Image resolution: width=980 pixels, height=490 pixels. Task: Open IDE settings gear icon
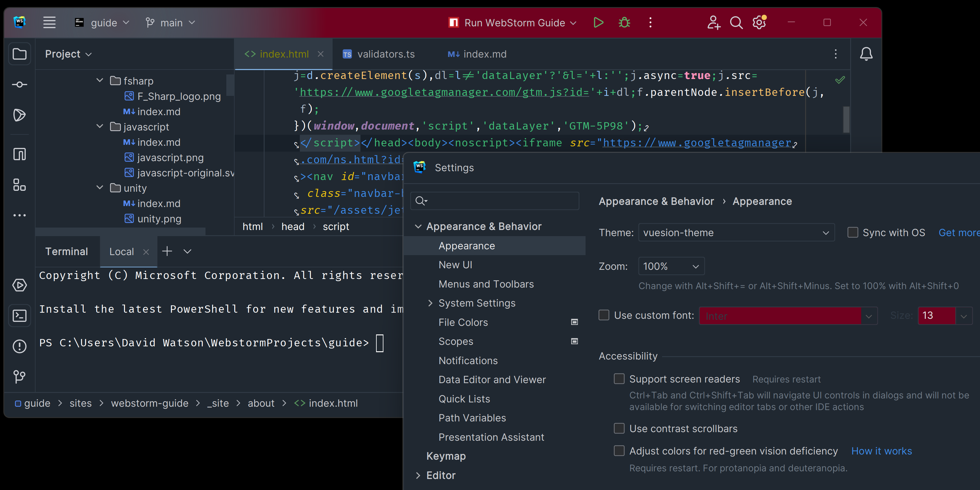759,22
